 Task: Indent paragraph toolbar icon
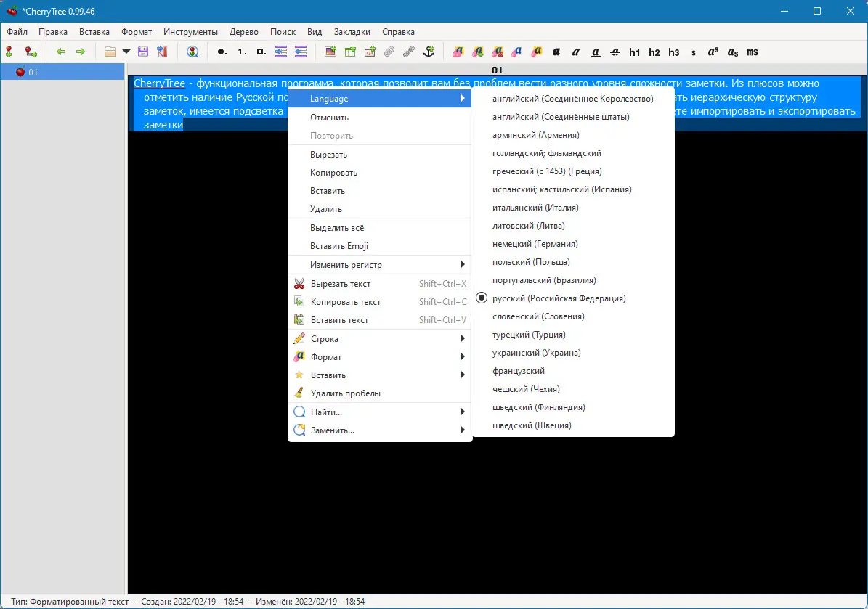(x=281, y=52)
